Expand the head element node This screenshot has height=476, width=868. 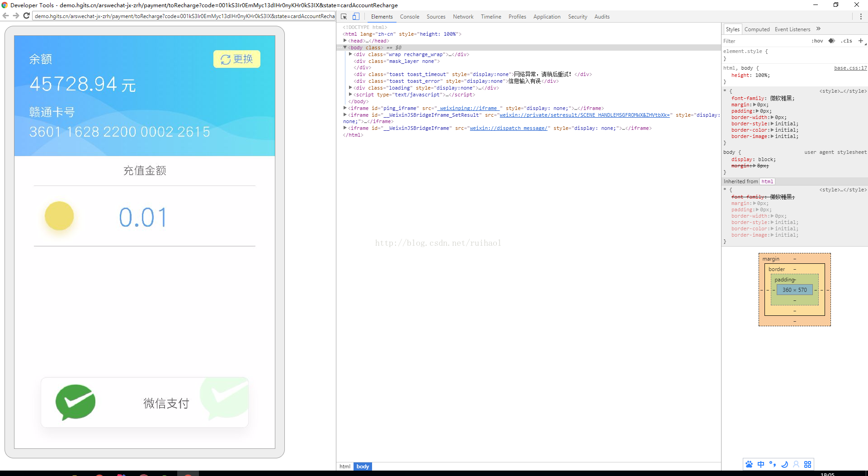point(345,41)
